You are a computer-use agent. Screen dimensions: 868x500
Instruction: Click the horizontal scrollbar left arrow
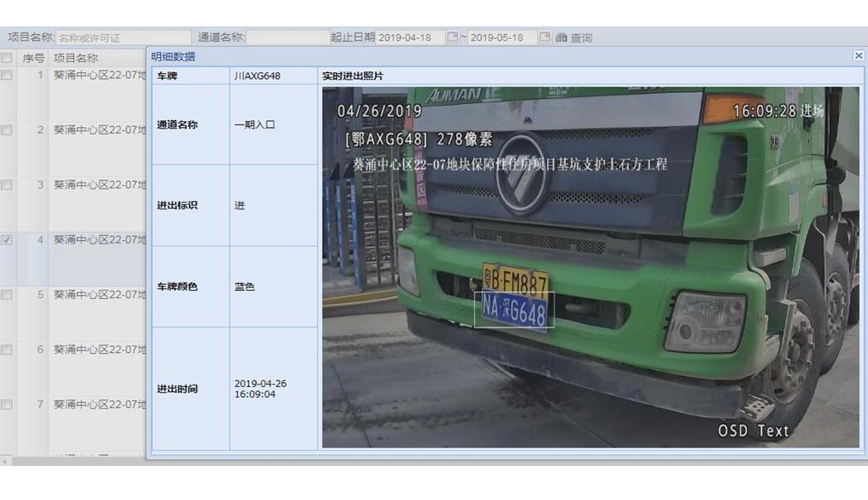[4, 461]
